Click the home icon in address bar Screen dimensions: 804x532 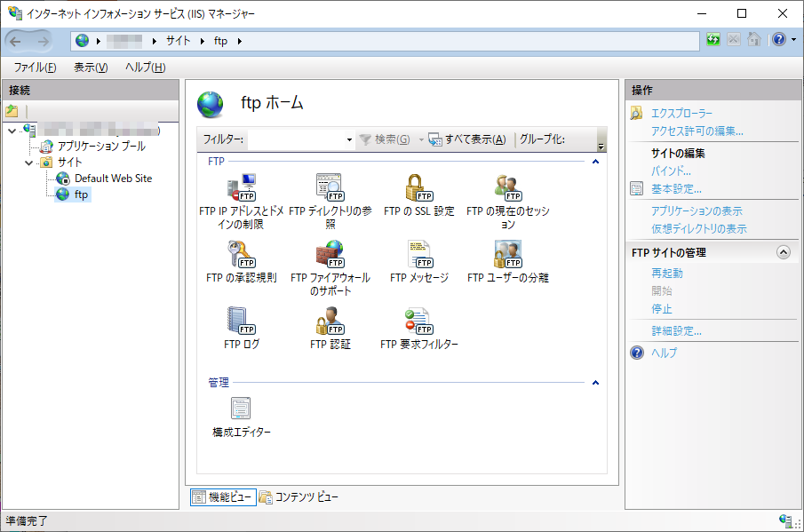point(754,39)
